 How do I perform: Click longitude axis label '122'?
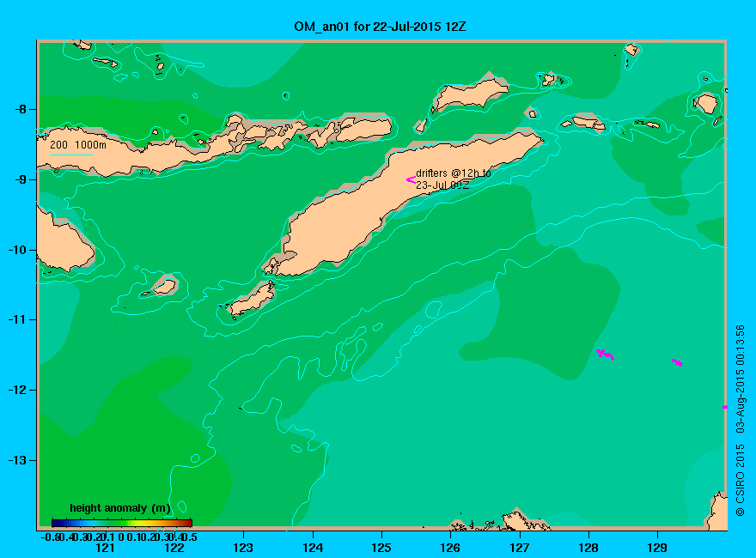coord(174,548)
